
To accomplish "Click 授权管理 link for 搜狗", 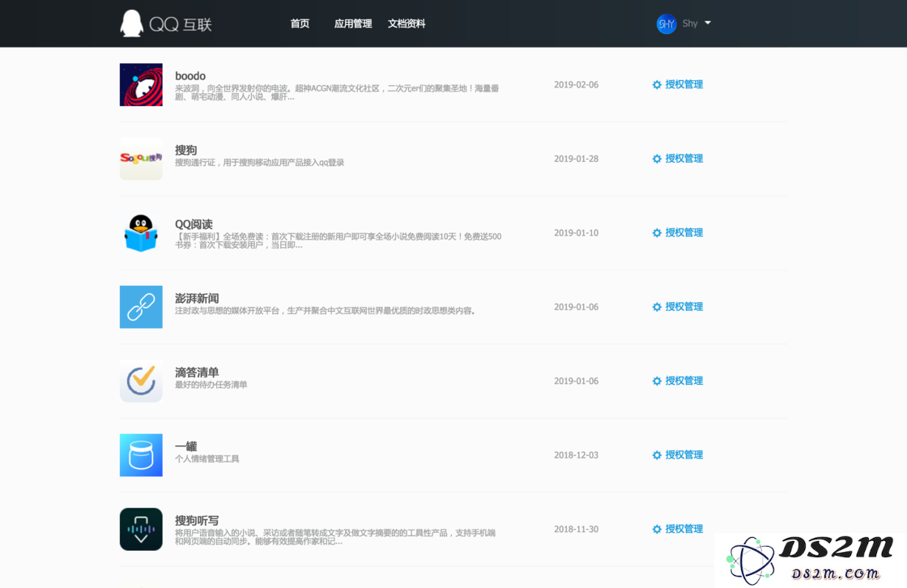I will pyautogui.click(x=683, y=159).
